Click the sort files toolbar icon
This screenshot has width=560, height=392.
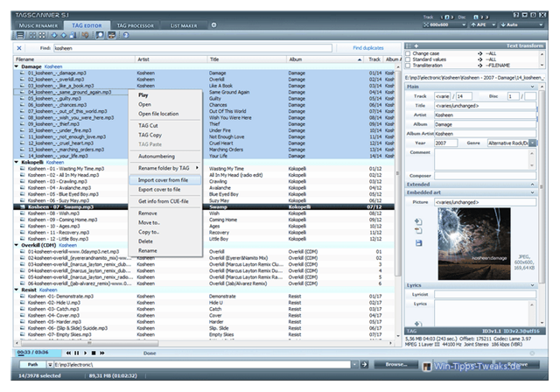click(x=73, y=35)
